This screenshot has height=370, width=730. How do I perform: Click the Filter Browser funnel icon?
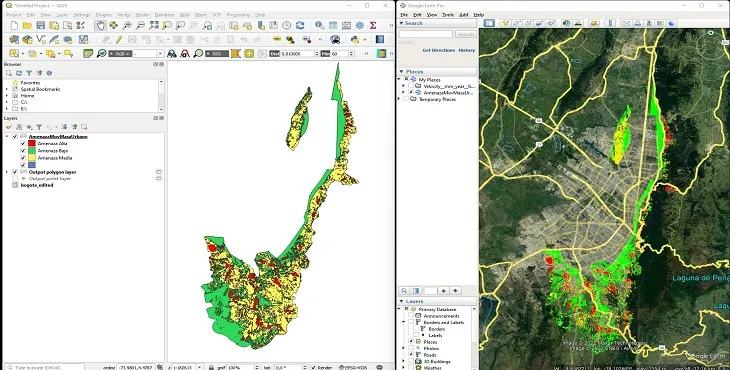29,73
